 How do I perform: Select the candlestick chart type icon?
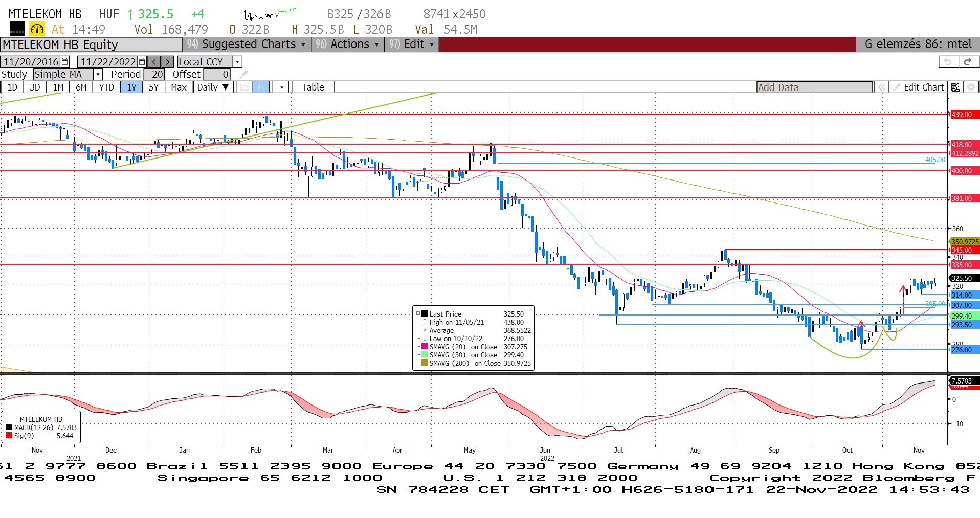point(261,87)
